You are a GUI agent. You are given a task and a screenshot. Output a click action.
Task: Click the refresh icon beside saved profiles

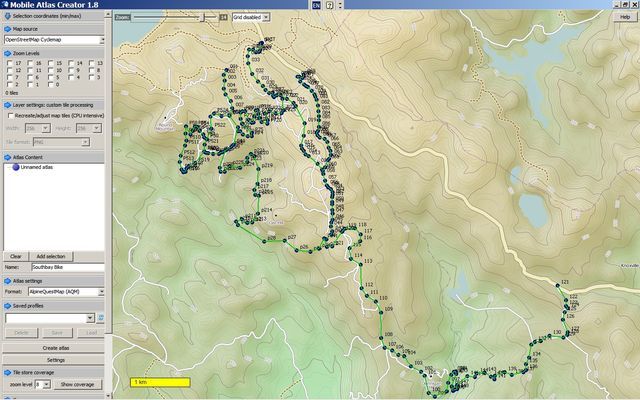click(x=102, y=317)
